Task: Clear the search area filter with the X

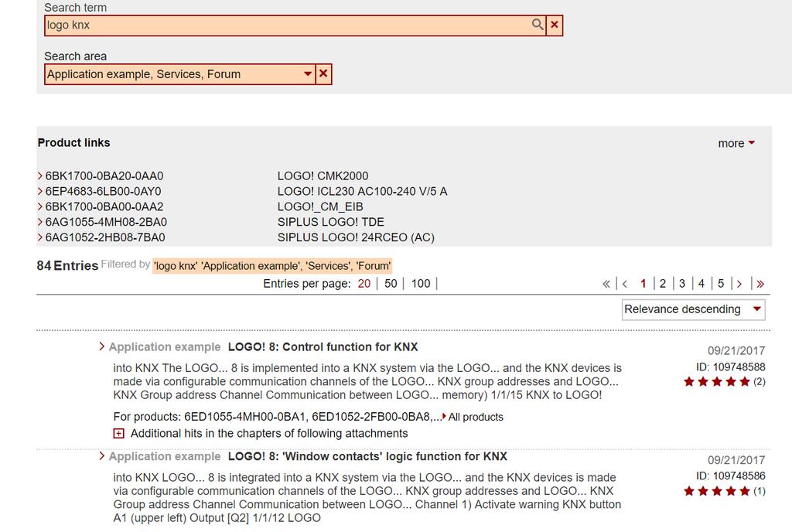Action: [x=323, y=73]
